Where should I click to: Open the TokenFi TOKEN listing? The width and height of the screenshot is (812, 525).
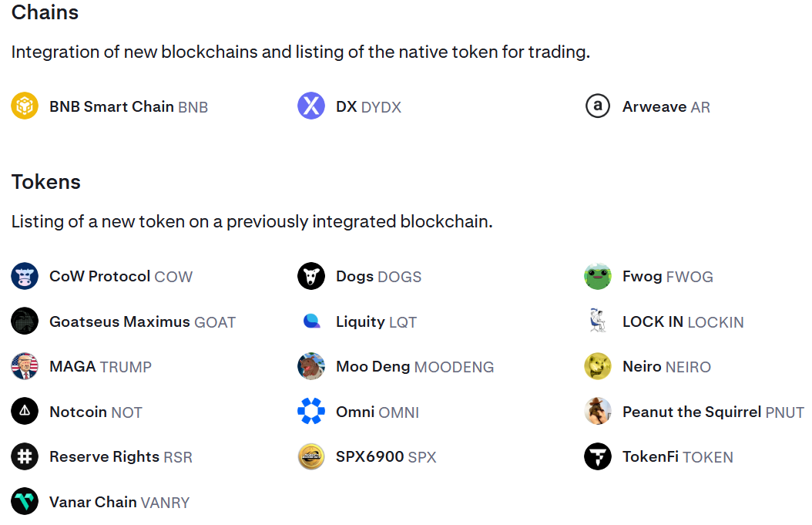click(677, 456)
